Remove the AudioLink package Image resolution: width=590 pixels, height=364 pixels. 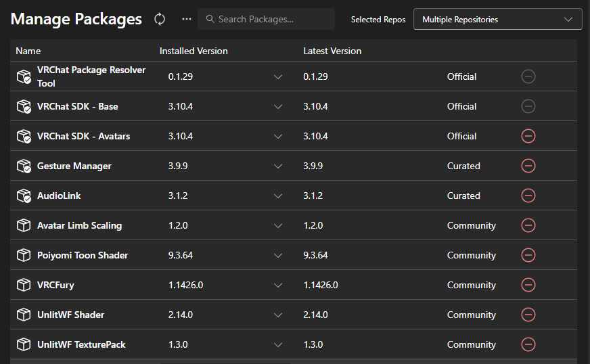[x=528, y=196]
